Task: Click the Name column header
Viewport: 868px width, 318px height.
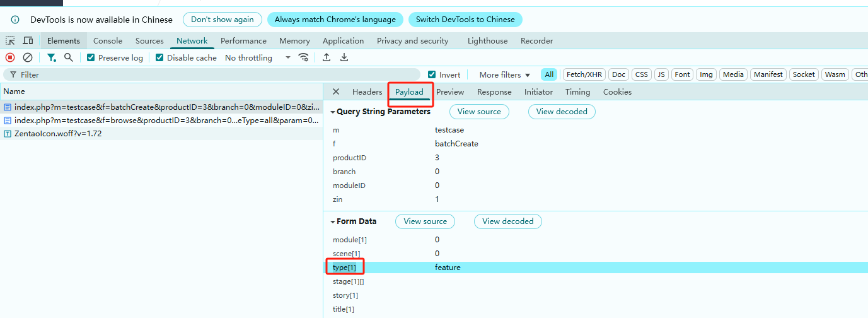Action: 161,91
